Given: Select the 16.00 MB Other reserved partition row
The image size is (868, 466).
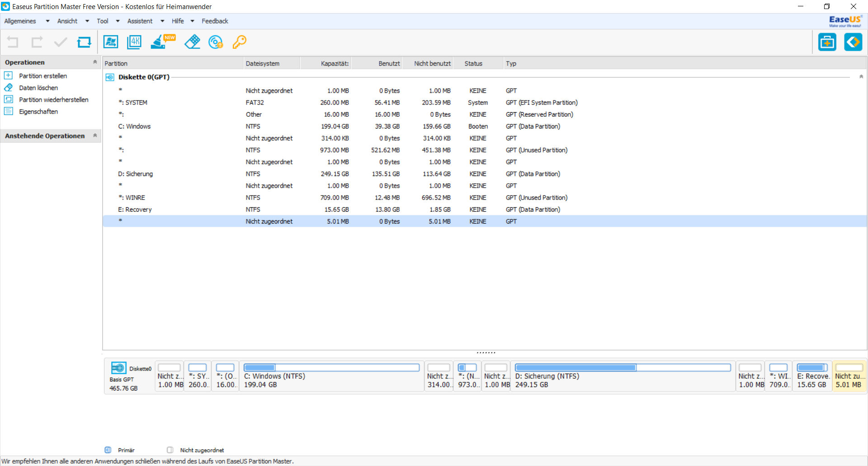Looking at the screenshot, I should (484, 114).
